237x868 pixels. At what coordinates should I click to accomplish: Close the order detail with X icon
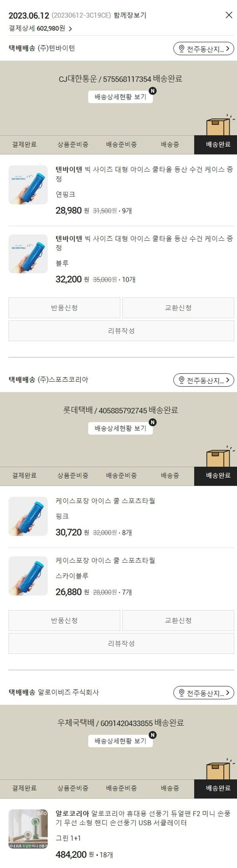pos(229,15)
